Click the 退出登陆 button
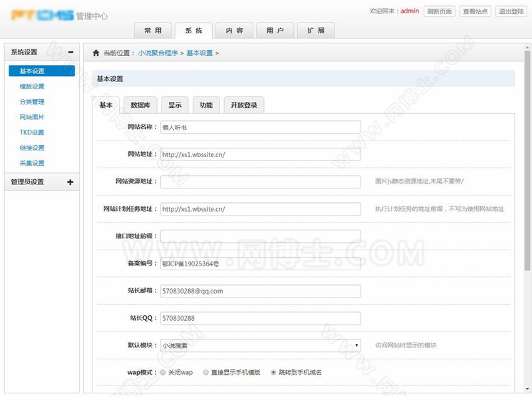This screenshot has width=532, height=396. click(x=511, y=11)
